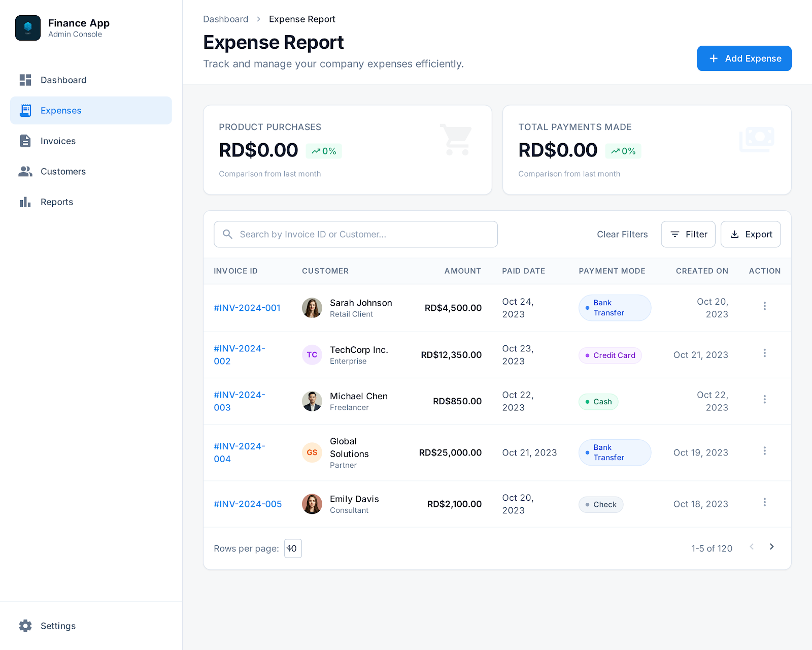Screen dimensions: 812x650
Task: Click Clear Filters
Action: pos(622,234)
